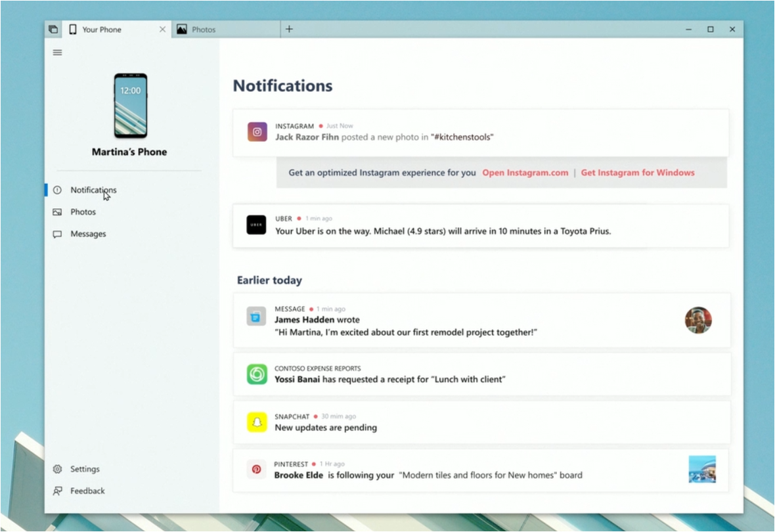Click the window sets icon left of tabs
Image resolution: width=775 pixels, height=532 pixels.
coord(53,30)
